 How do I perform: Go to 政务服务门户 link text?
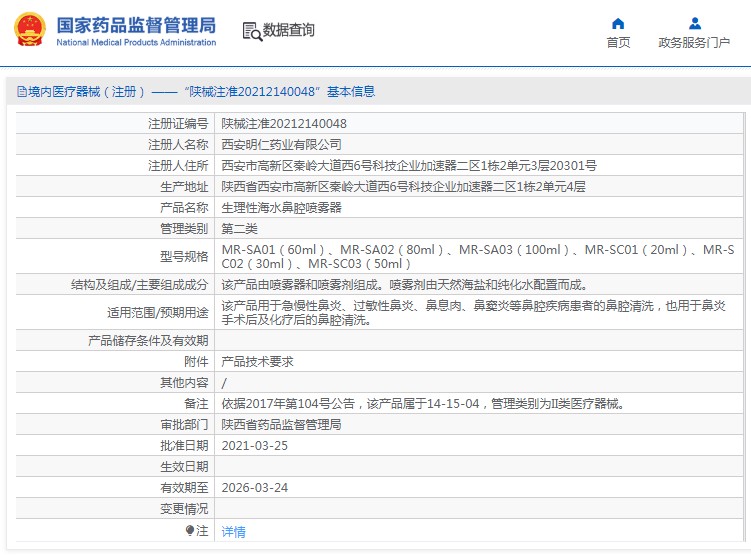point(694,43)
